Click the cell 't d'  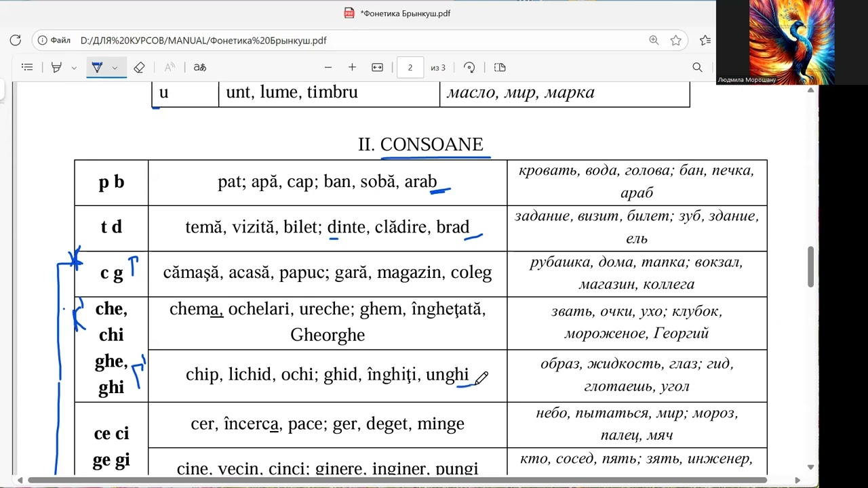tap(111, 227)
